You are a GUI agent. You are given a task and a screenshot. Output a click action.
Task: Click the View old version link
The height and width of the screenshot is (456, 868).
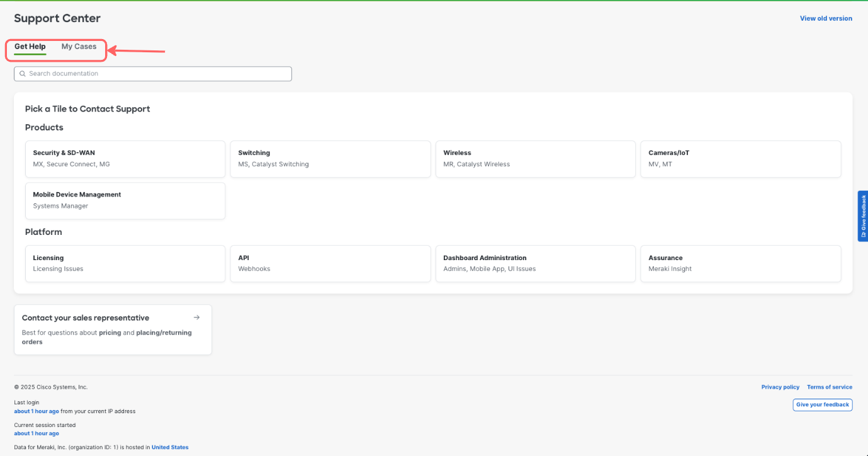coord(826,18)
